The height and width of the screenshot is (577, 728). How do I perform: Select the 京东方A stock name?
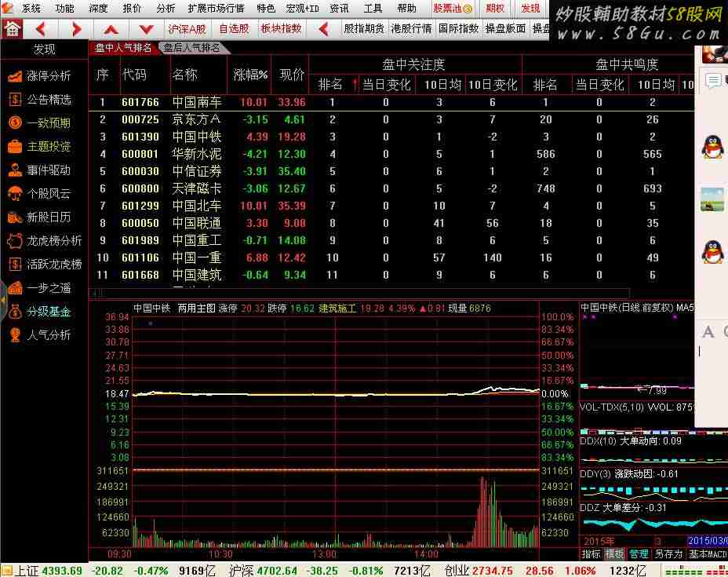pos(197,119)
